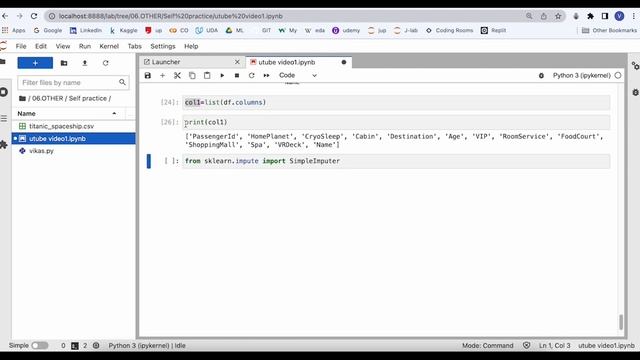Open the table of contents sidebar
Screen dimensions: 640x360
pyautogui.click(x=4, y=118)
